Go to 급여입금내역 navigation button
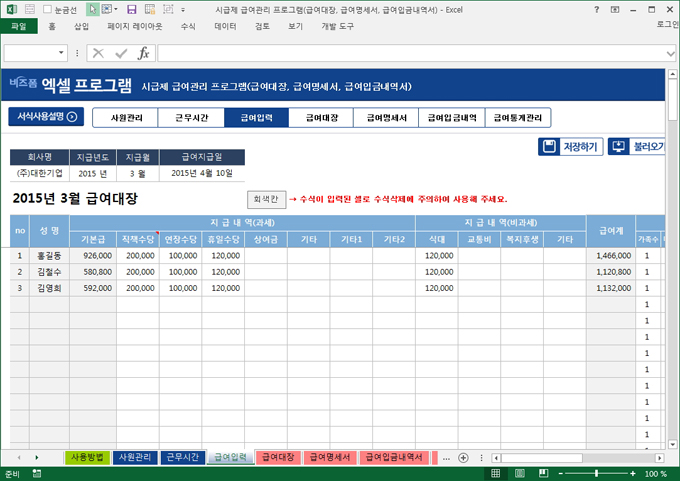Viewport: 680px width, 481px height. tap(452, 118)
